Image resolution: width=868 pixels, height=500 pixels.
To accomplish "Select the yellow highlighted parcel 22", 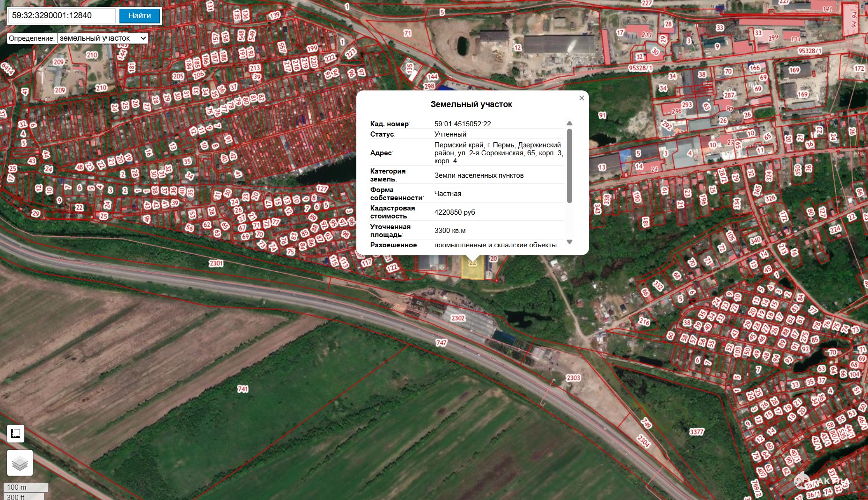I will tap(472, 270).
